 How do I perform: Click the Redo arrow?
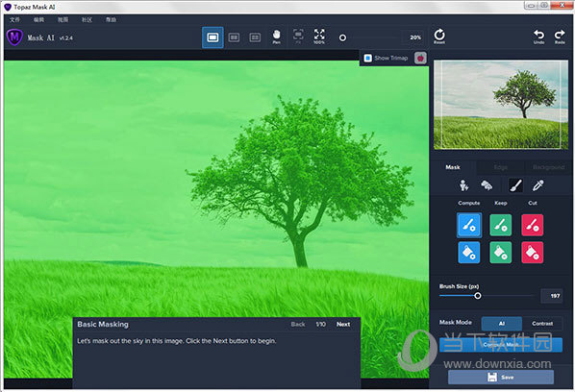point(560,37)
